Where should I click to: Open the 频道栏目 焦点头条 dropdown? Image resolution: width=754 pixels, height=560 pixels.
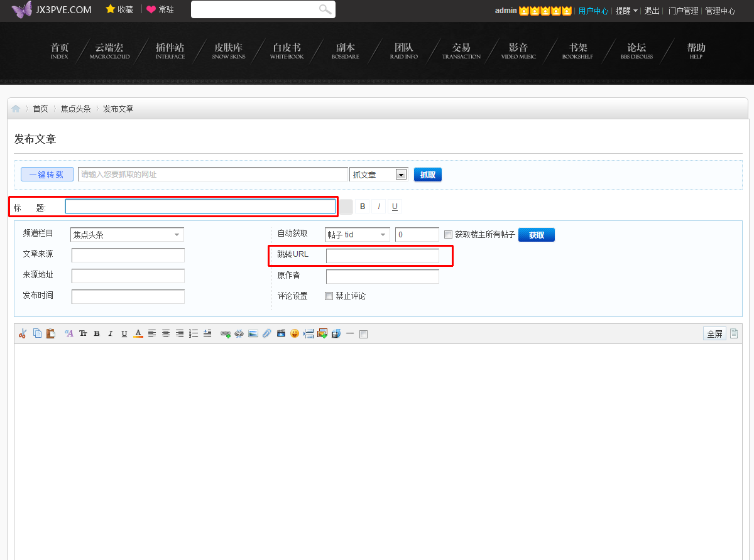point(127,235)
